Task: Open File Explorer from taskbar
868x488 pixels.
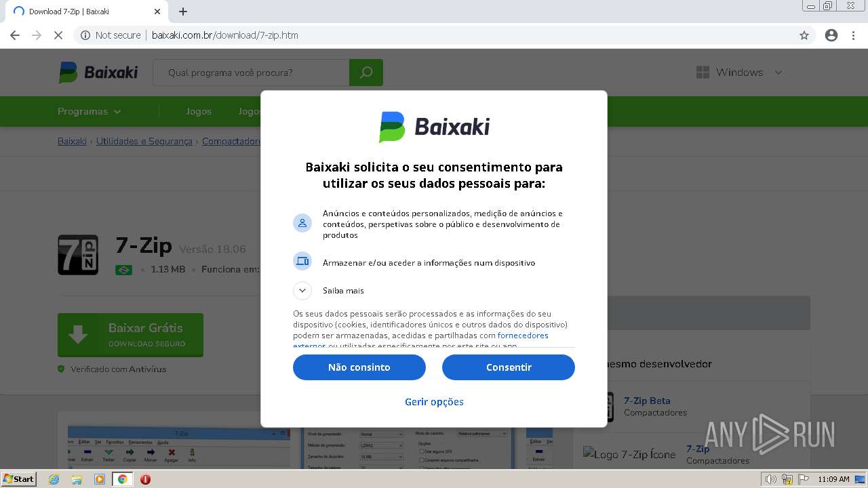Action: click(x=77, y=479)
